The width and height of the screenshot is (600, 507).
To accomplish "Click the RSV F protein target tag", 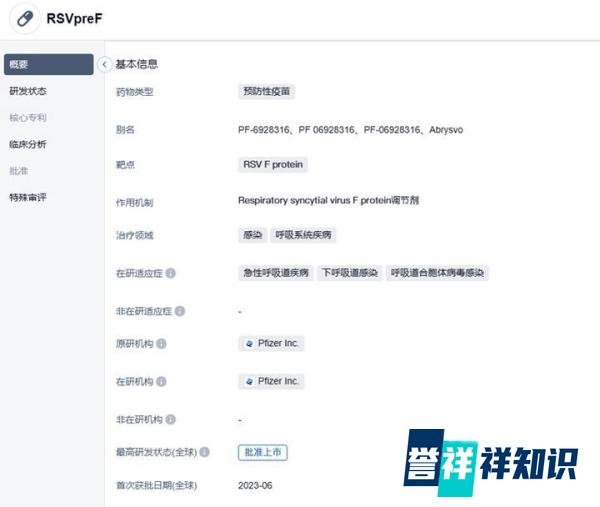I will coord(273,165).
